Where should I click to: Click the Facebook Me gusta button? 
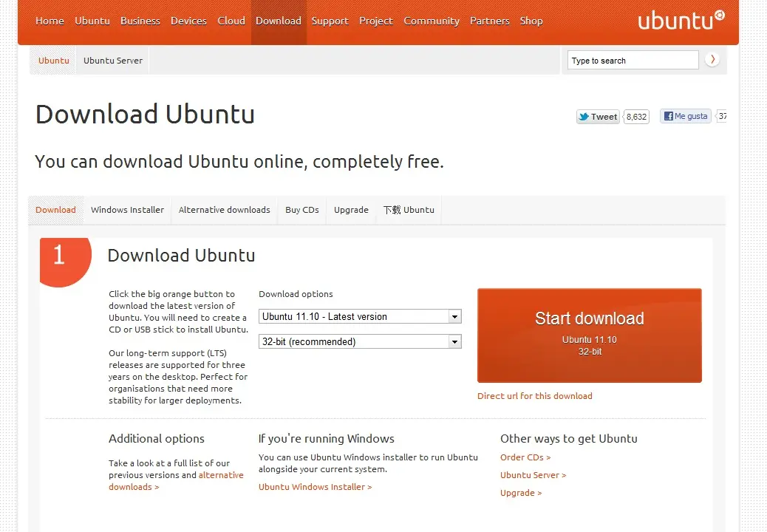(685, 117)
